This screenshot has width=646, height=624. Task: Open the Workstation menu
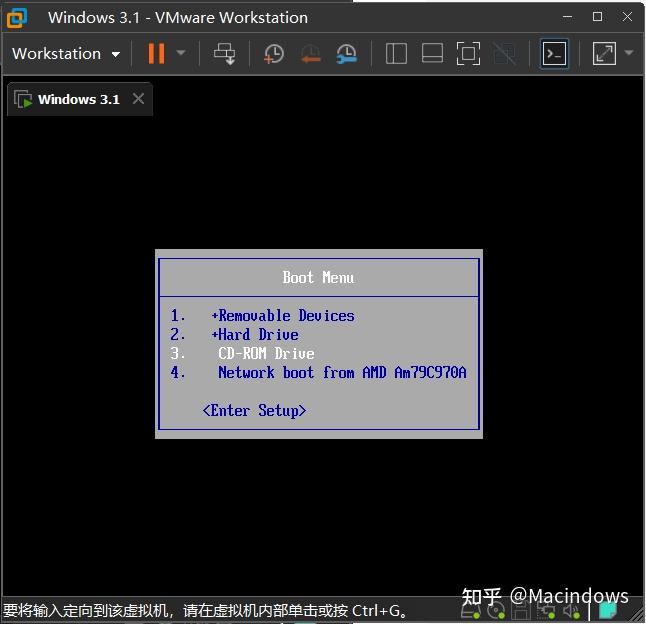pyautogui.click(x=66, y=54)
